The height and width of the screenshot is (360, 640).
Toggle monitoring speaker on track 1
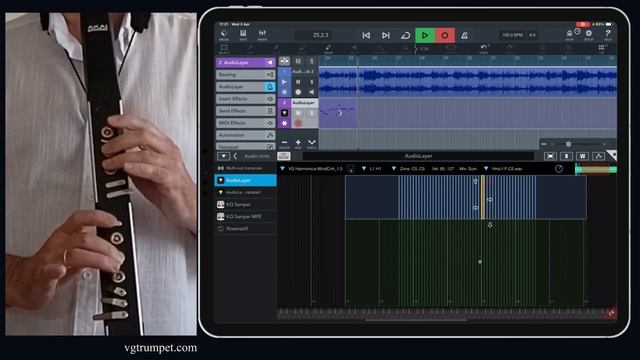312,92
